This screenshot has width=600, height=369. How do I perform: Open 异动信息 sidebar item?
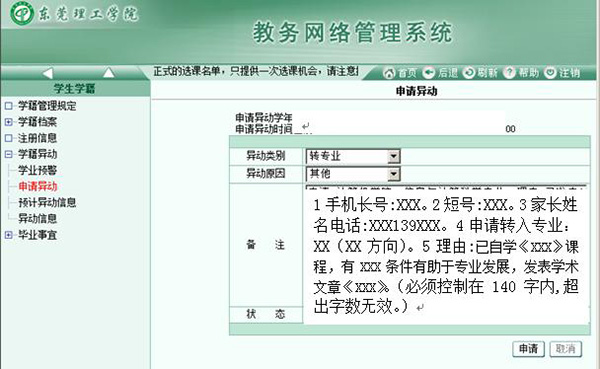[38, 219]
